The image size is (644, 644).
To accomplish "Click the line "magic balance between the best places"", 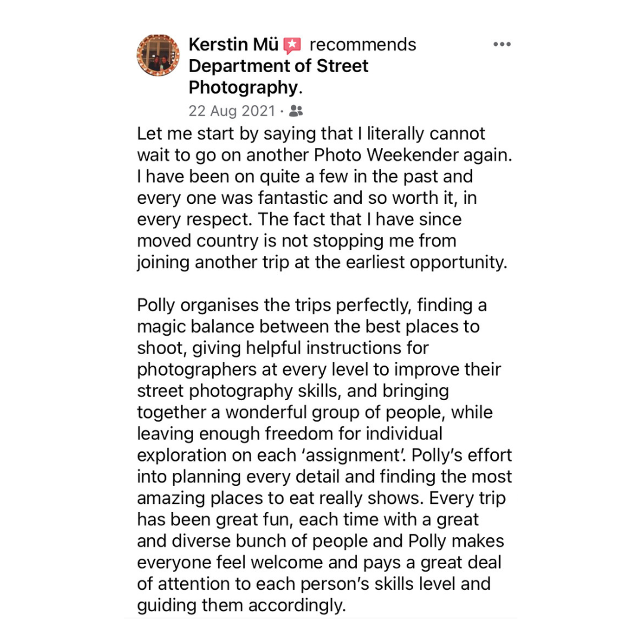I will click(308, 327).
